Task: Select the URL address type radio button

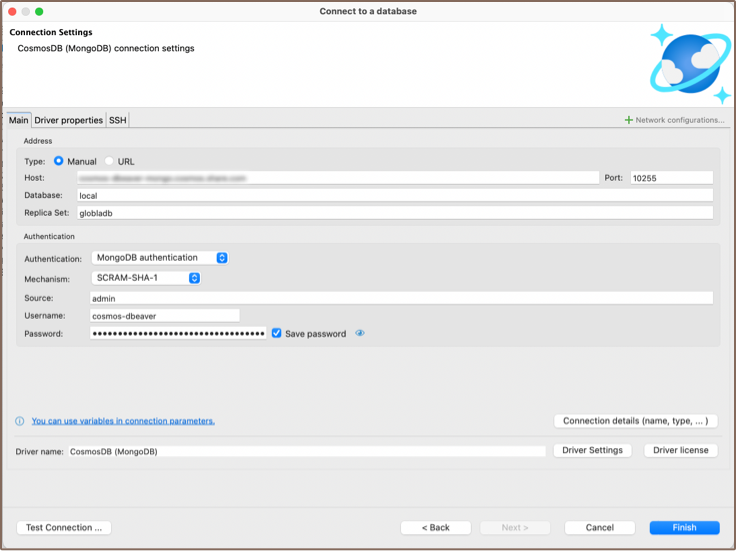Action: coord(109,161)
